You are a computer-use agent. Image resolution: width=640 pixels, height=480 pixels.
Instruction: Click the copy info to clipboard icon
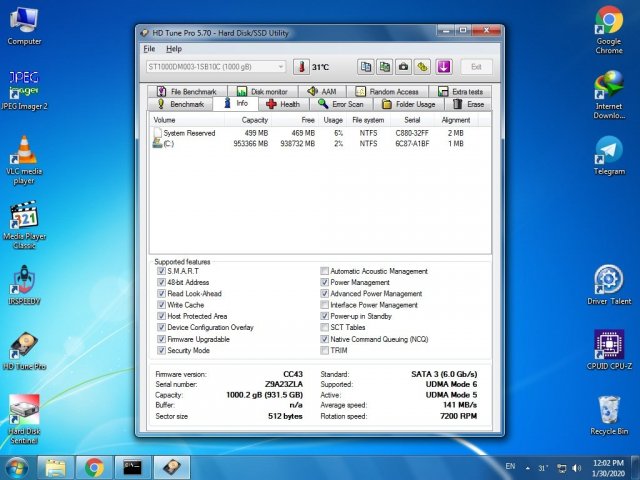(365, 67)
